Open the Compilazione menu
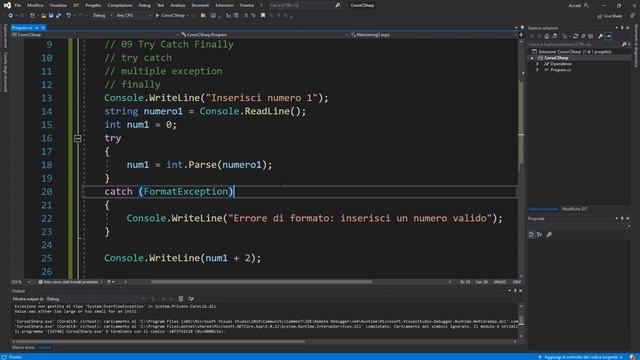Viewport: 640px width, 360px height. (x=120, y=5)
